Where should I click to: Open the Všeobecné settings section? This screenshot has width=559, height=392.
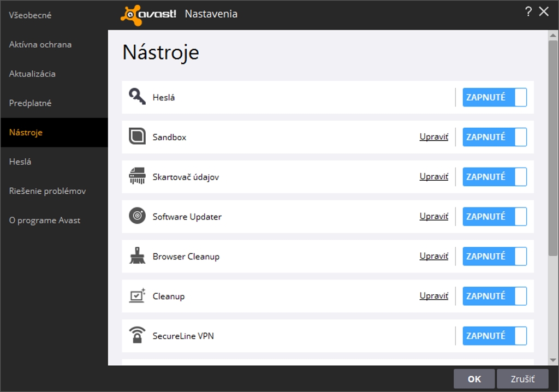(x=30, y=15)
